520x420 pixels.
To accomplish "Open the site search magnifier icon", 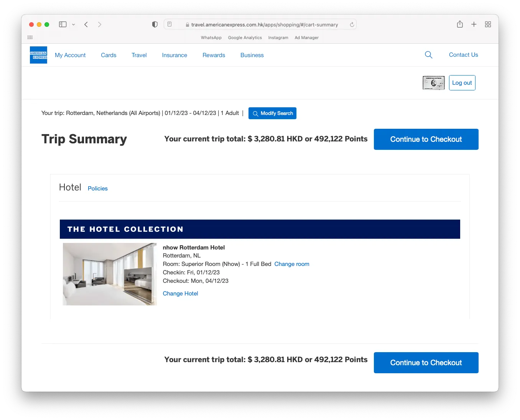I will [x=429, y=55].
